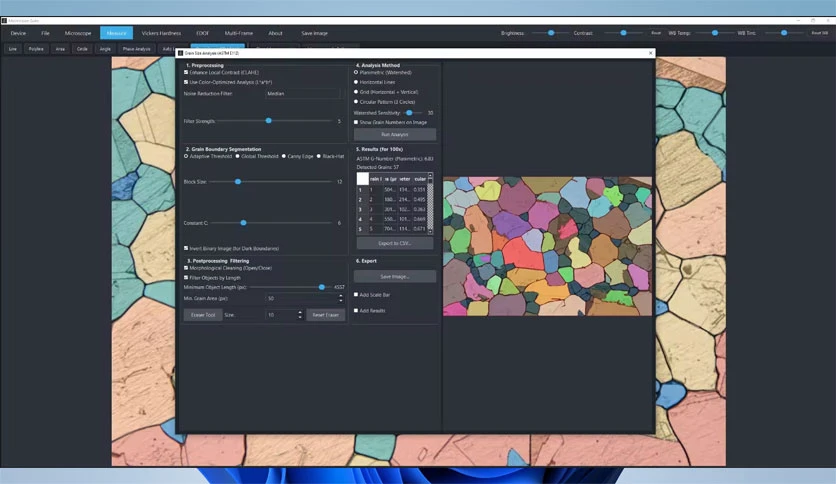
Task: Open the File menu
Action: point(45,33)
